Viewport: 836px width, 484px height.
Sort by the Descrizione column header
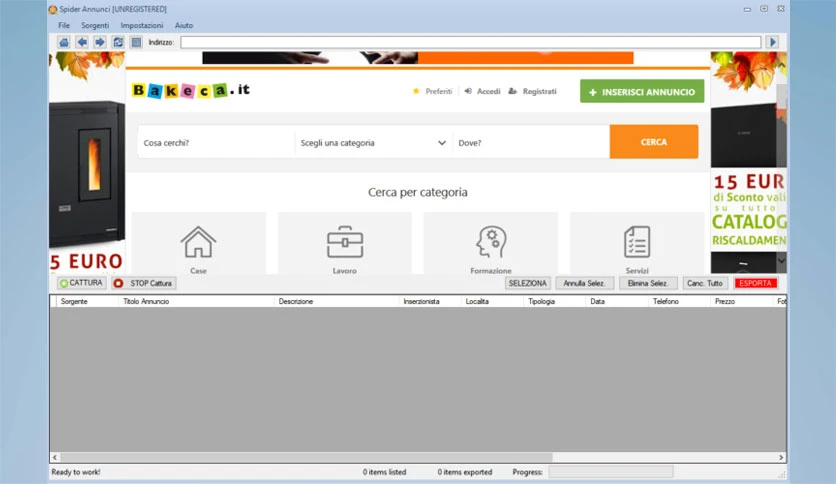click(x=336, y=301)
